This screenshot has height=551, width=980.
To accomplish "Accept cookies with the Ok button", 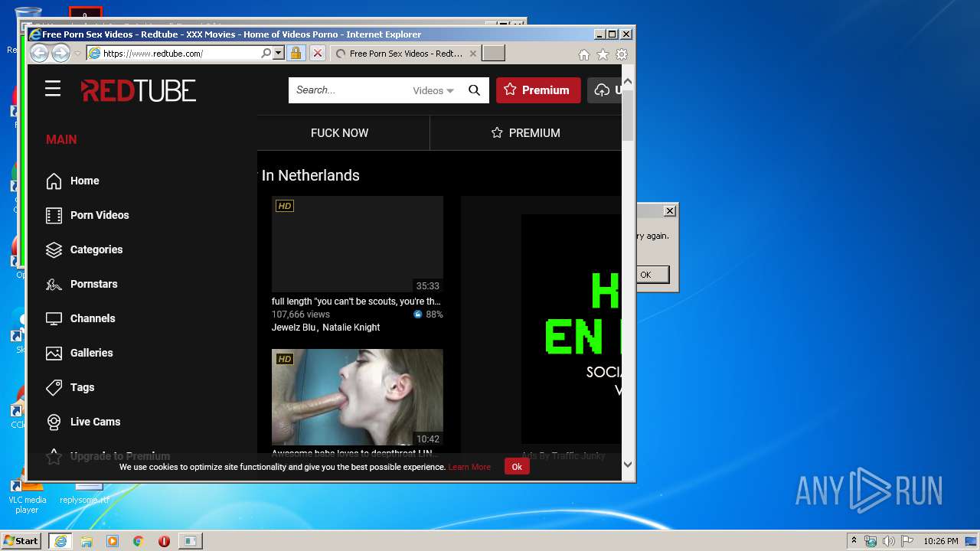I will pos(517,467).
